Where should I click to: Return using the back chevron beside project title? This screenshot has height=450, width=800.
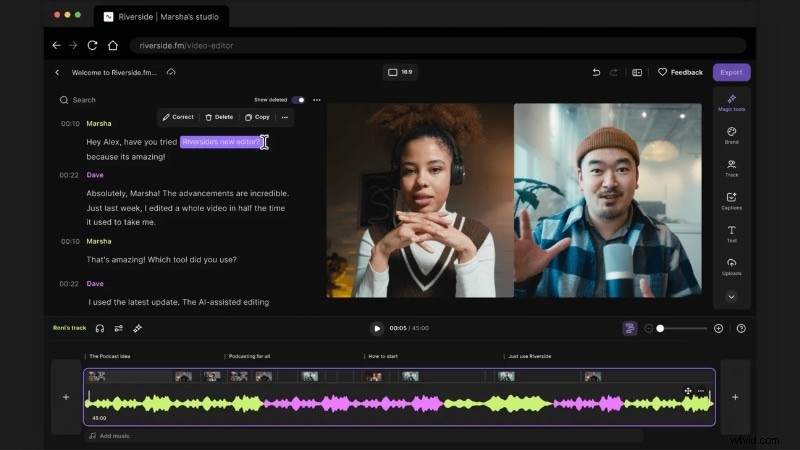[x=57, y=72]
